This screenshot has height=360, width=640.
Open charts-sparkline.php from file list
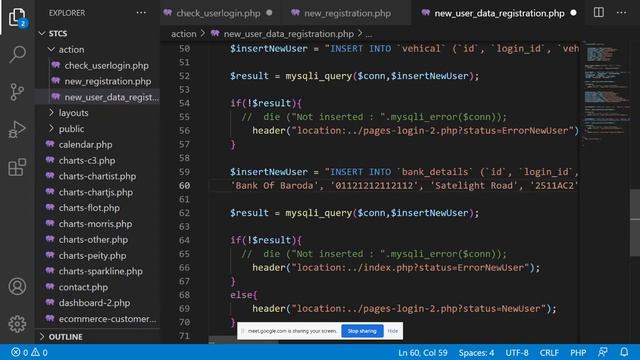coord(100,271)
